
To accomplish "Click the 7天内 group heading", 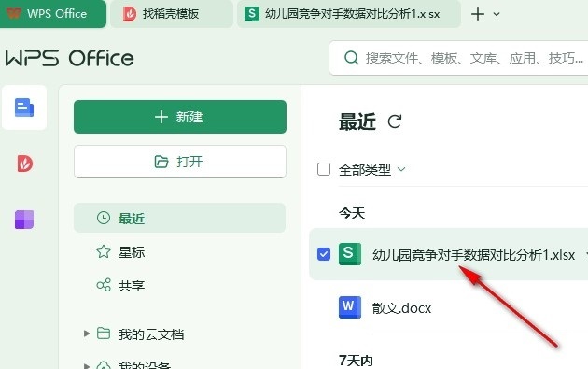I will point(356,361).
